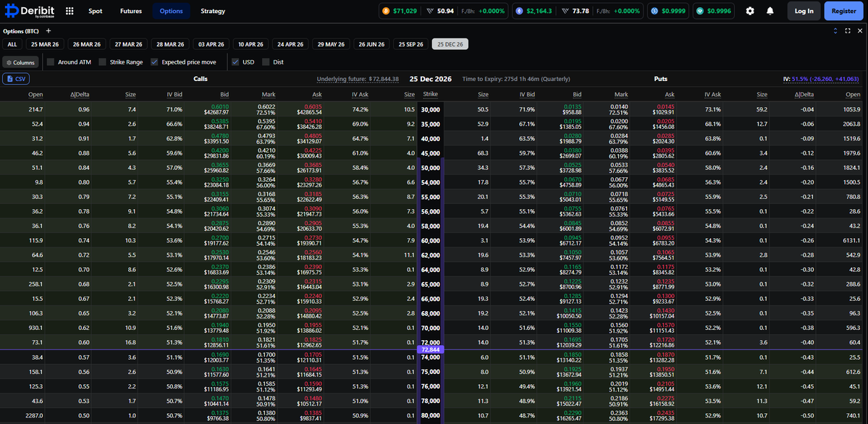Select the 26 JUN 26 expiry
This screenshot has width=868, height=424.
coord(372,44)
